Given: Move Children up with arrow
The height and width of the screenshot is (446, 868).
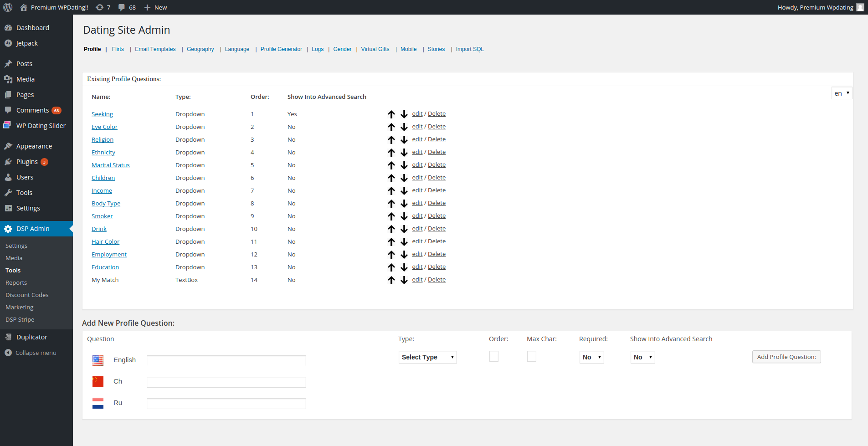Looking at the screenshot, I should 391,178.
